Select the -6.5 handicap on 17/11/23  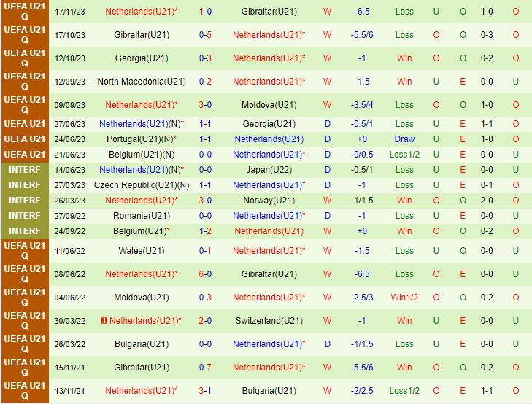tap(362, 12)
